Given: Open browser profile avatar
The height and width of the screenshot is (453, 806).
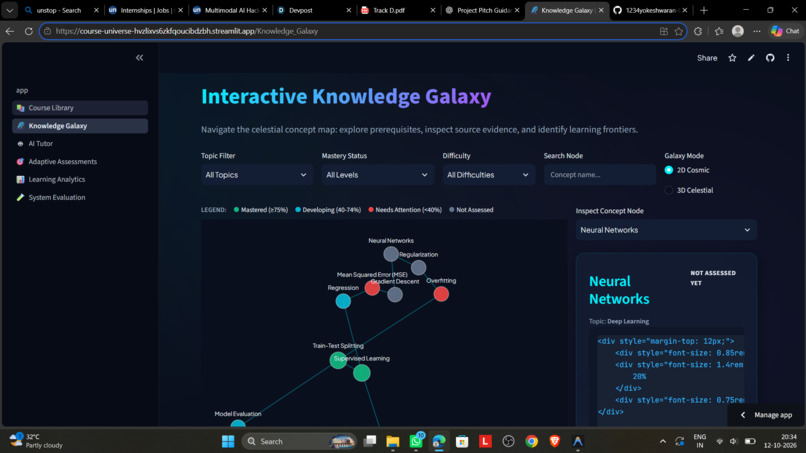Looking at the screenshot, I should (738, 31).
